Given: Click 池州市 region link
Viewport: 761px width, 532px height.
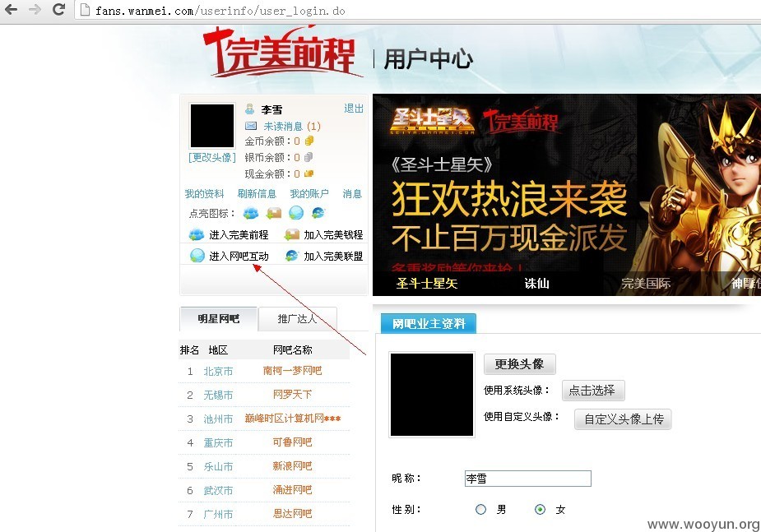Looking at the screenshot, I should [218, 419].
